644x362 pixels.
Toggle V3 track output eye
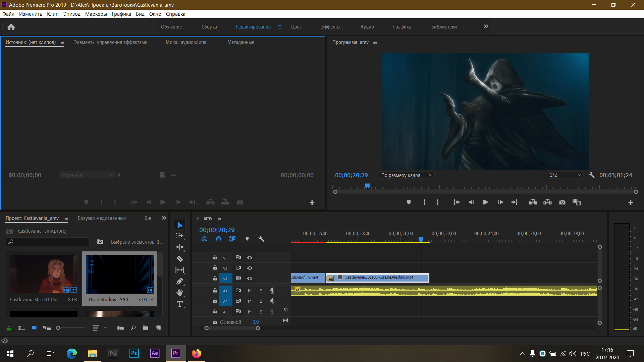point(250,258)
